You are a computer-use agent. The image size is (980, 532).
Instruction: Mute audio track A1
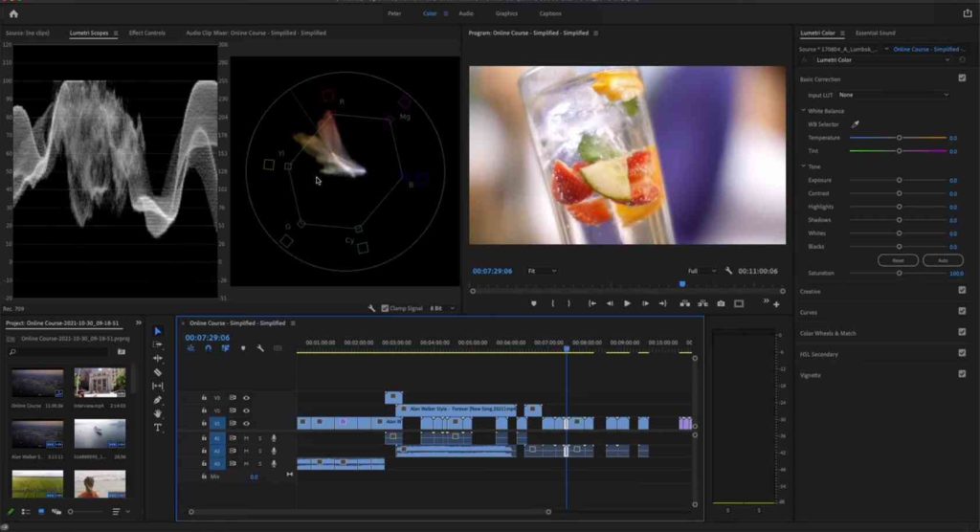(246, 438)
